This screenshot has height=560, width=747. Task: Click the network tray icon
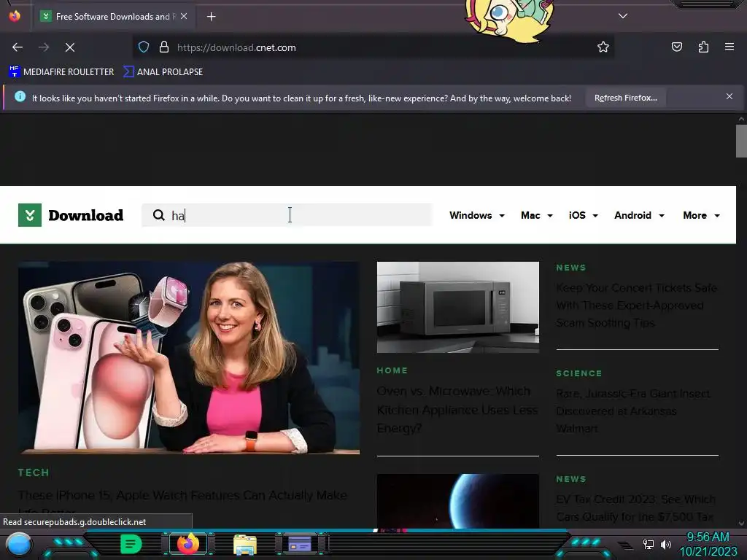click(649, 544)
